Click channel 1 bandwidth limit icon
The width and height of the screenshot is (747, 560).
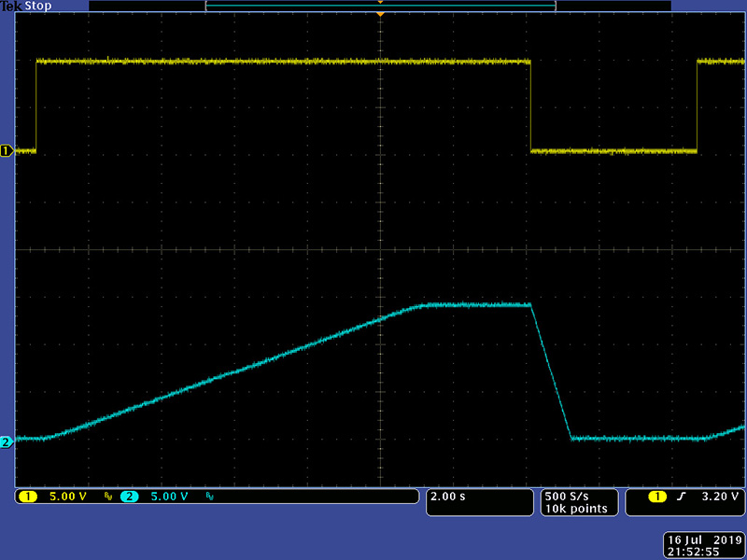click(x=108, y=497)
